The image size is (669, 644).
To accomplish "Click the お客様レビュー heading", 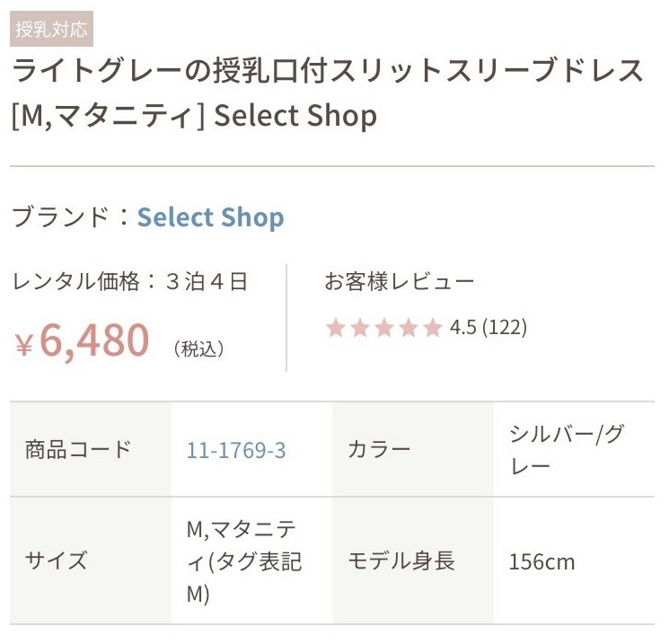I will pos(400,282).
